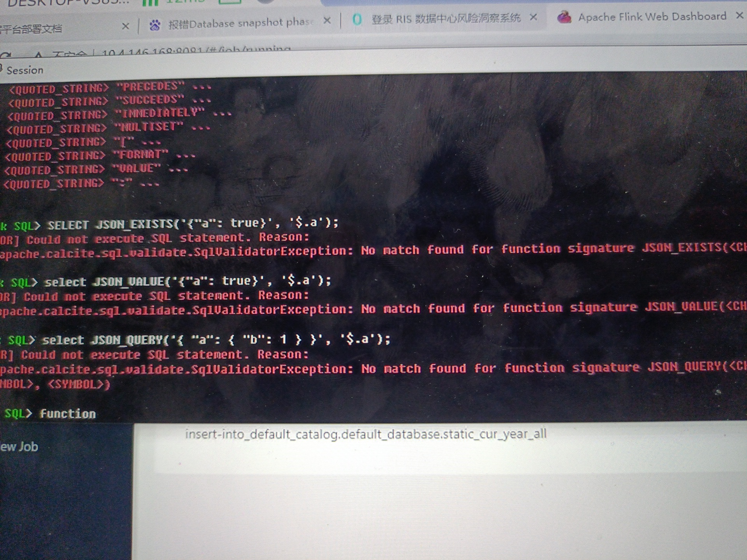Close the 登录 RIS tab
Screen dimensions: 747x560
point(533,17)
